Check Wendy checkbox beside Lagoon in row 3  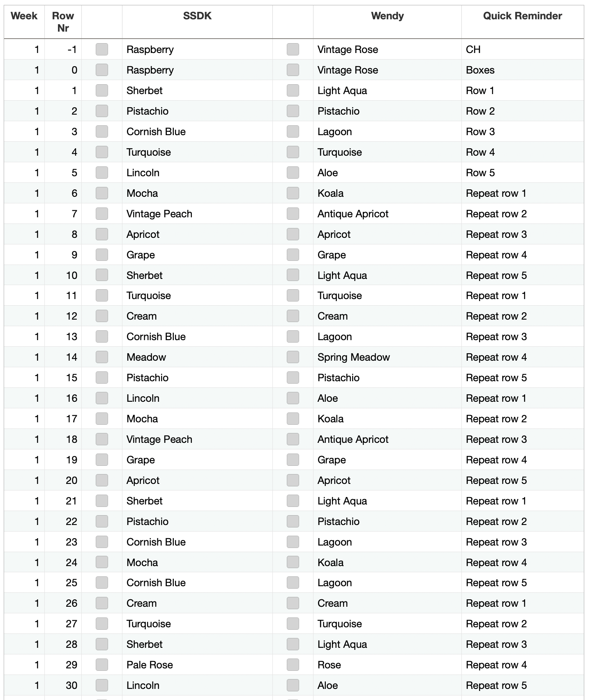pos(293,131)
